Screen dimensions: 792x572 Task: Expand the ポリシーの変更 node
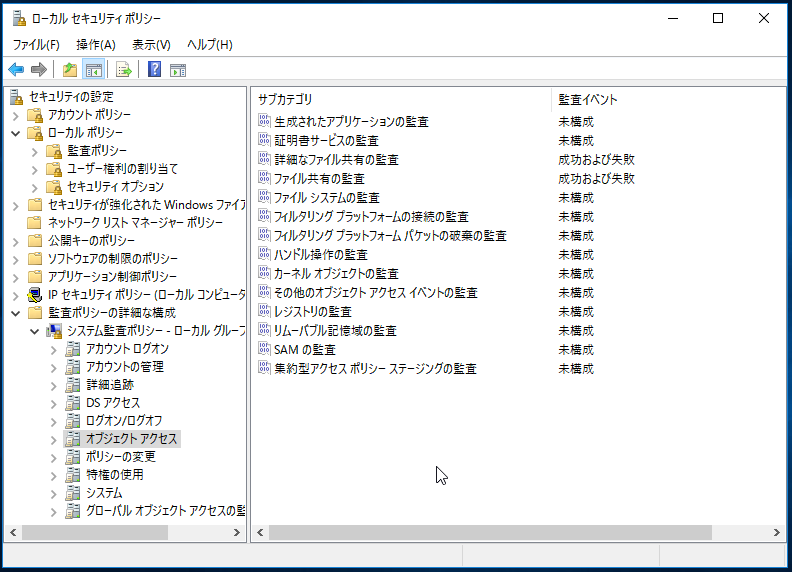pyautogui.click(x=54, y=458)
